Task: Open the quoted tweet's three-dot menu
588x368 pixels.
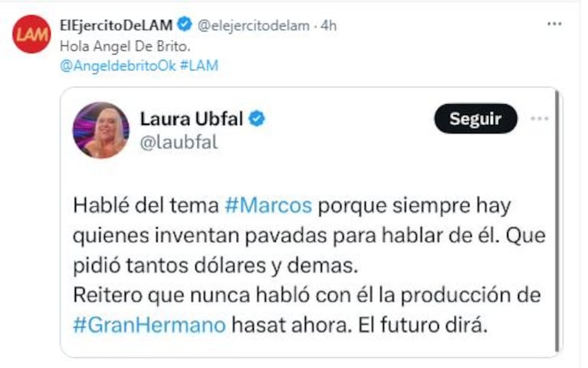Action: click(x=540, y=119)
